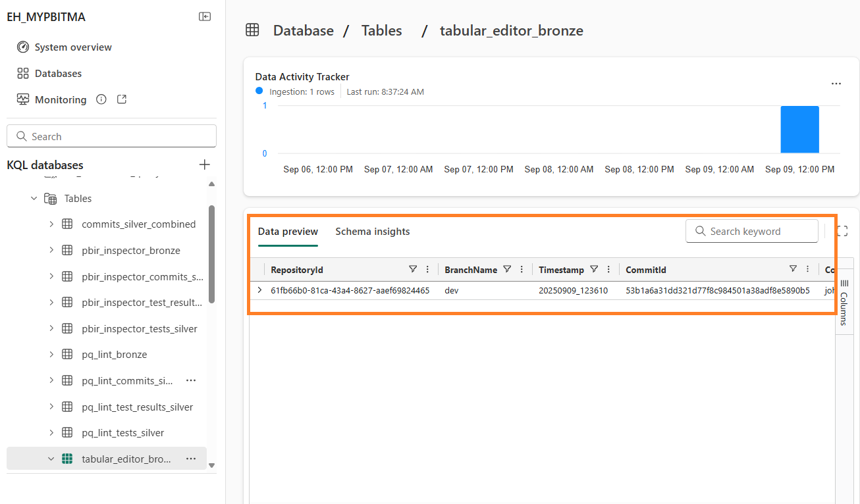Expand pq_lint_bronze table node
Image resolution: width=860 pixels, height=504 pixels.
51,355
